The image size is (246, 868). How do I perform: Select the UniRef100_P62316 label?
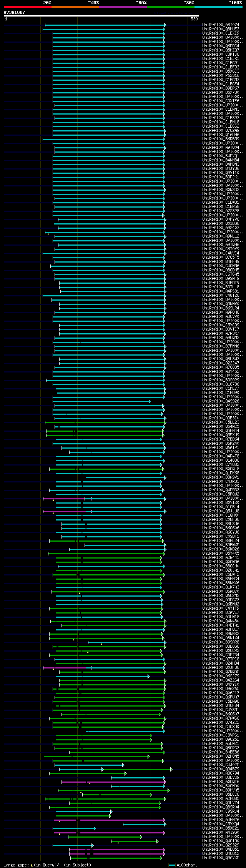coord(221,75)
